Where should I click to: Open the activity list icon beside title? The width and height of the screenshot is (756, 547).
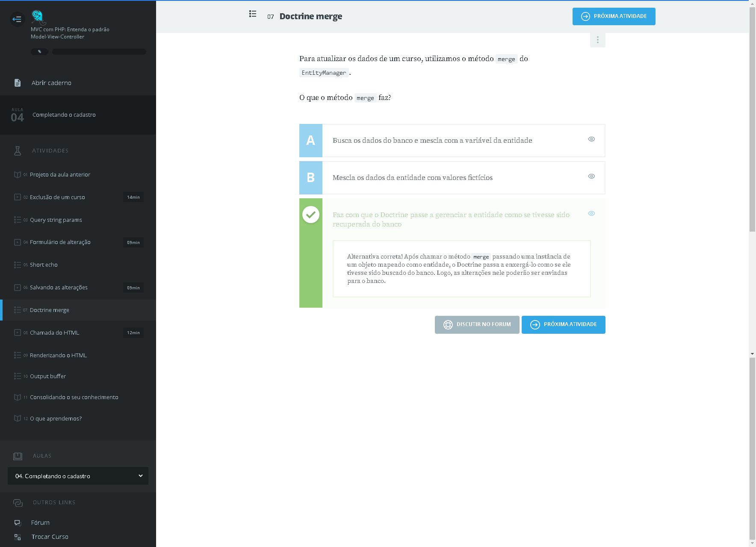point(253,14)
